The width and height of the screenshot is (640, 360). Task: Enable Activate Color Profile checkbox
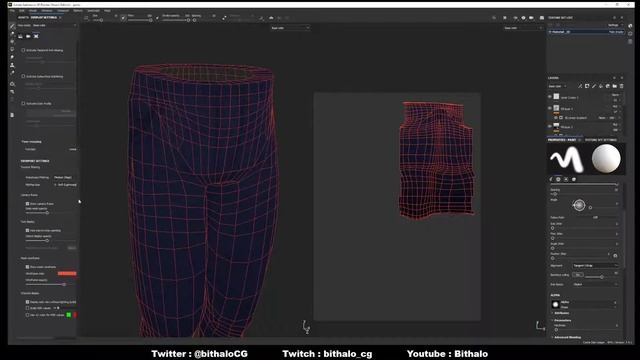[23, 104]
